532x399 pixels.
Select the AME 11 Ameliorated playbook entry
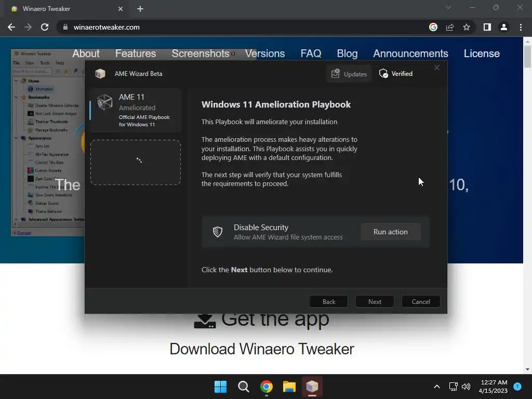tap(136, 110)
